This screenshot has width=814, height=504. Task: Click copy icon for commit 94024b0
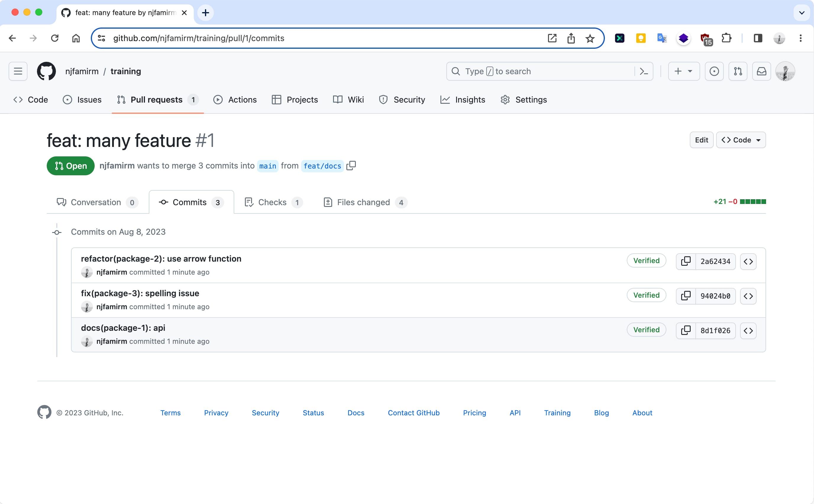point(687,296)
